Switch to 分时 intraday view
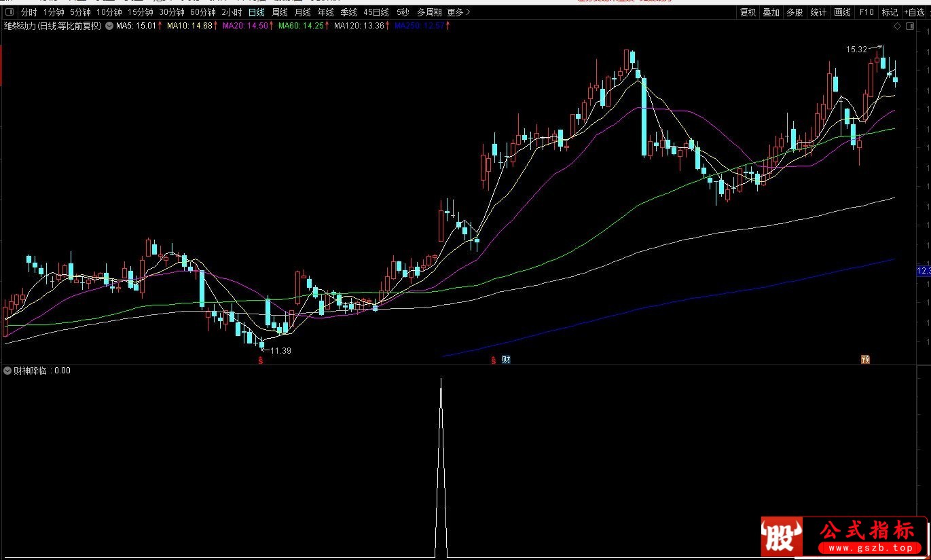Screen dimensions: 931x560 click(29, 12)
